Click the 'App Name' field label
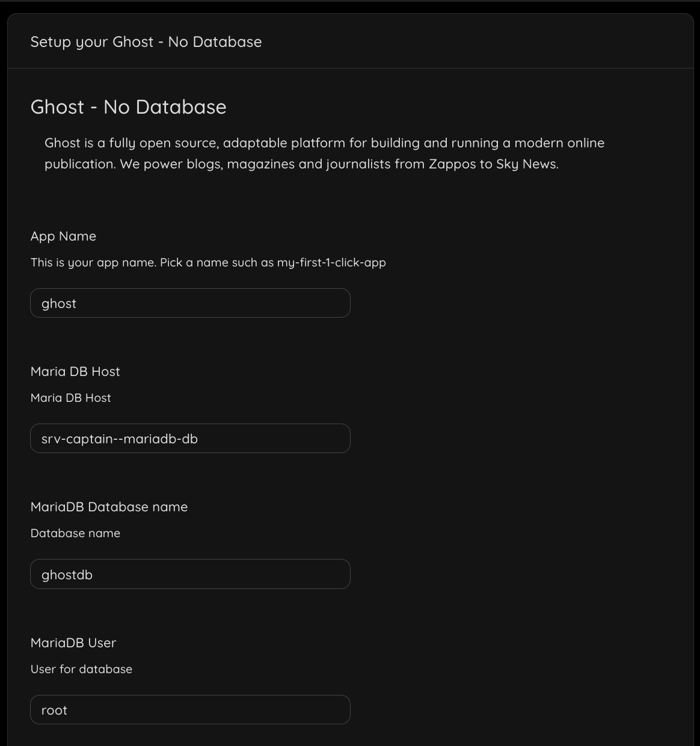 coord(63,236)
